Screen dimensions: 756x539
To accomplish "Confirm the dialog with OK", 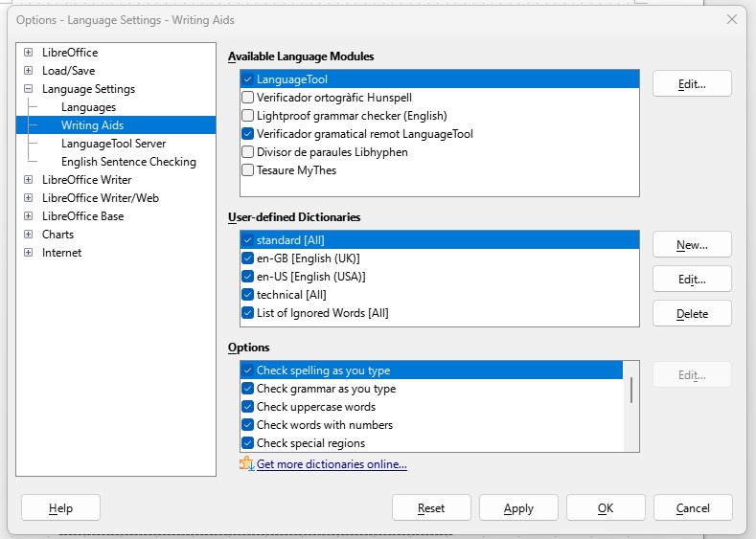I will coord(606,507).
